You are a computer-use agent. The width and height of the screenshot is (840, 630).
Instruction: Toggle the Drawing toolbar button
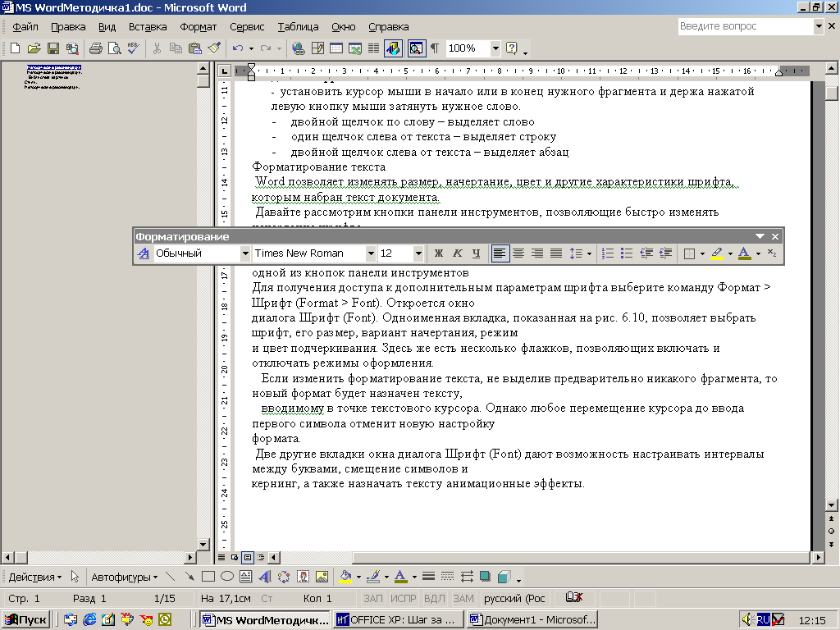click(x=393, y=48)
